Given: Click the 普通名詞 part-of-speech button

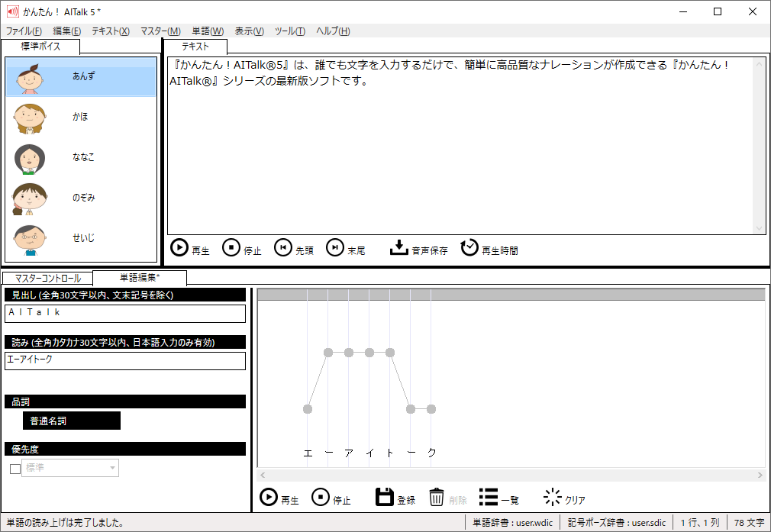Looking at the screenshot, I should coord(71,420).
